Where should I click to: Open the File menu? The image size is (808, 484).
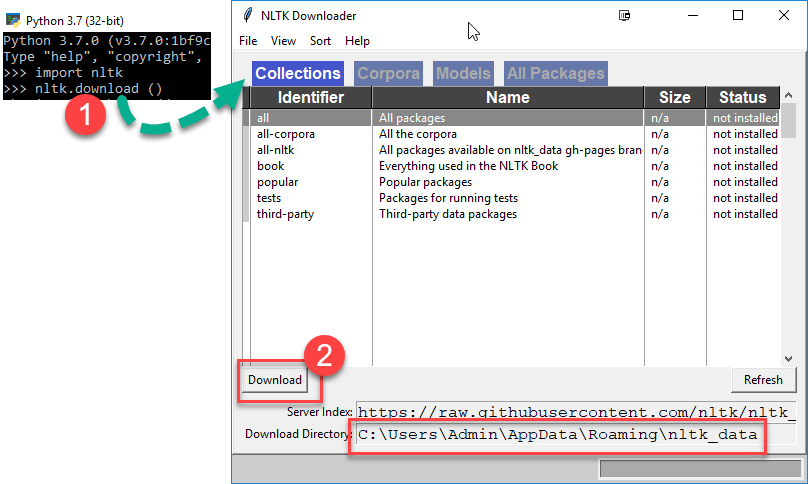[x=248, y=41]
